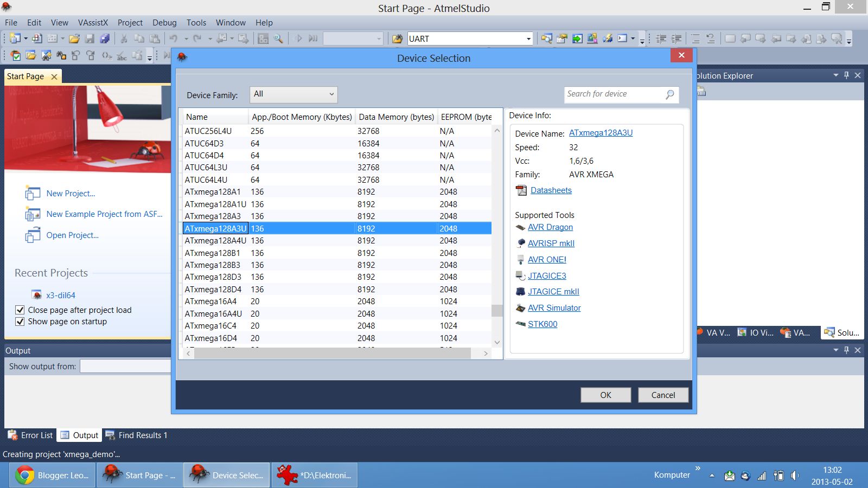Open Output panel window position dropdown
The width and height of the screenshot is (868, 488).
tap(835, 350)
